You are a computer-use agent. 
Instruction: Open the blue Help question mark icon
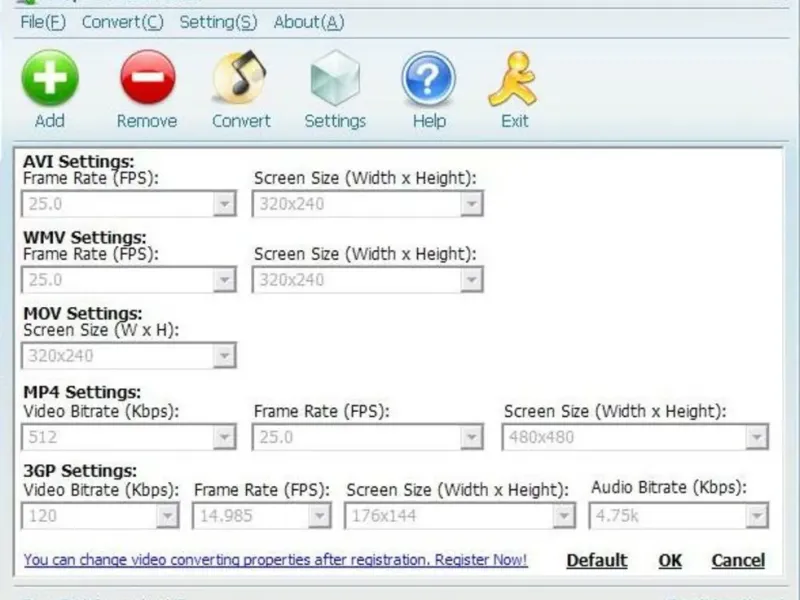pyautogui.click(x=428, y=79)
